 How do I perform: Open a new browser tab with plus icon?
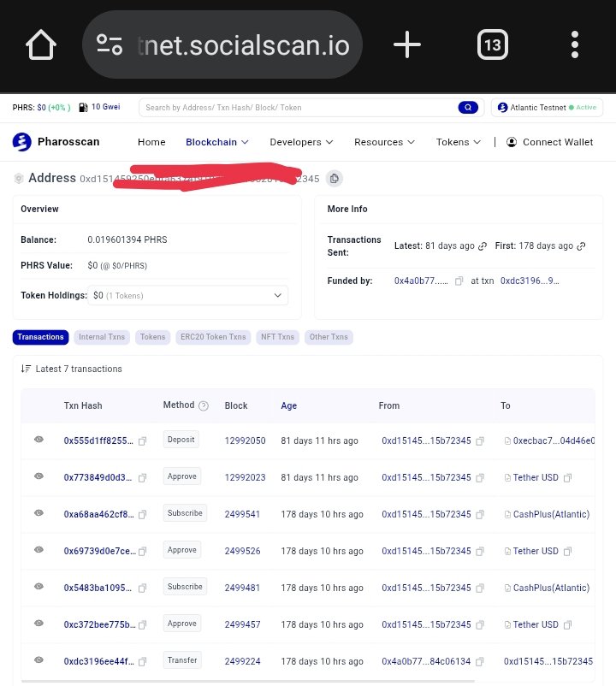(407, 44)
